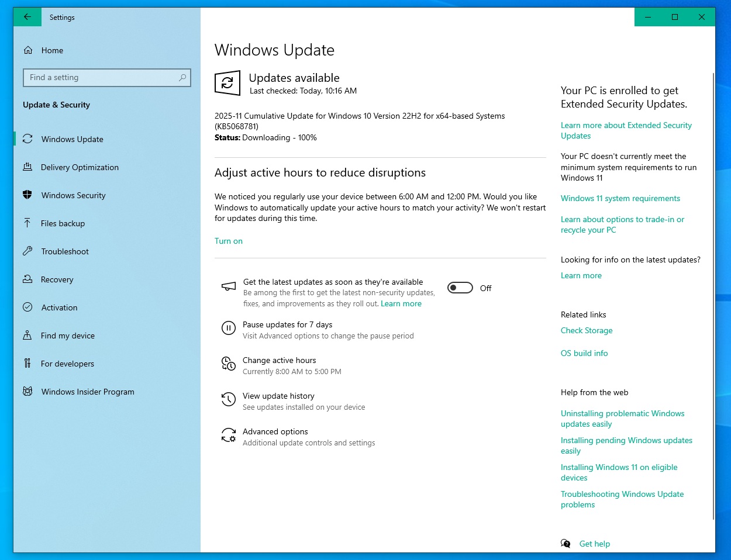Turn on automatic active hours adjustment
The image size is (731, 560).
coord(228,241)
